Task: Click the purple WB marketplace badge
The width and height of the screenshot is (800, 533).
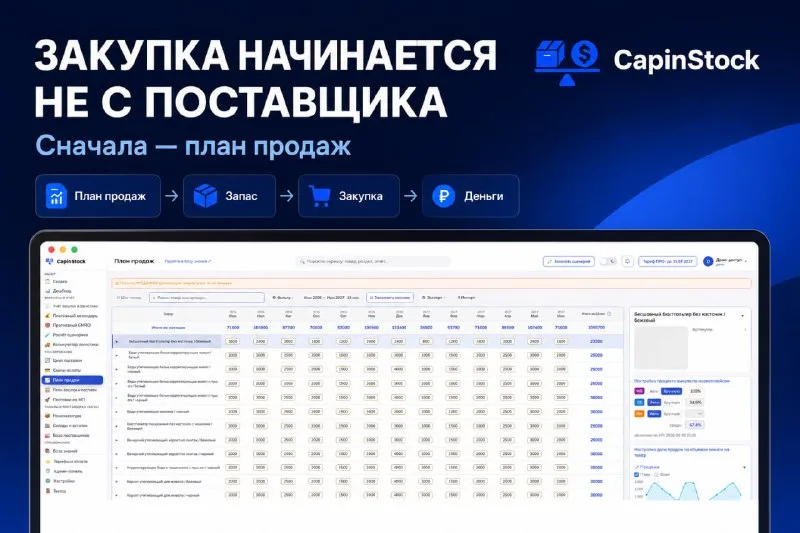Action: coord(639,391)
